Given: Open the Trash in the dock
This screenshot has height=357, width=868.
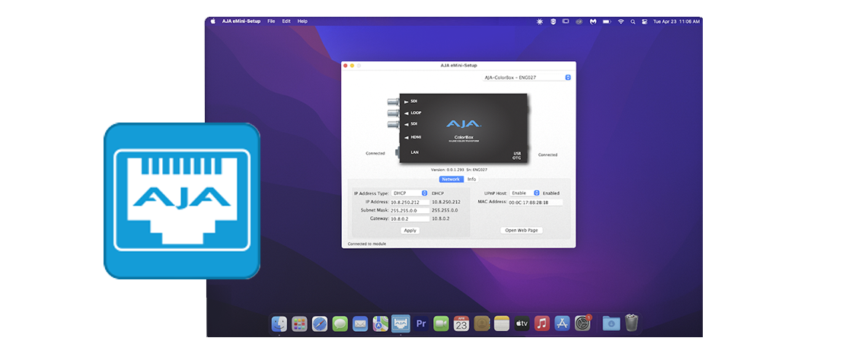Looking at the screenshot, I should click(x=631, y=324).
